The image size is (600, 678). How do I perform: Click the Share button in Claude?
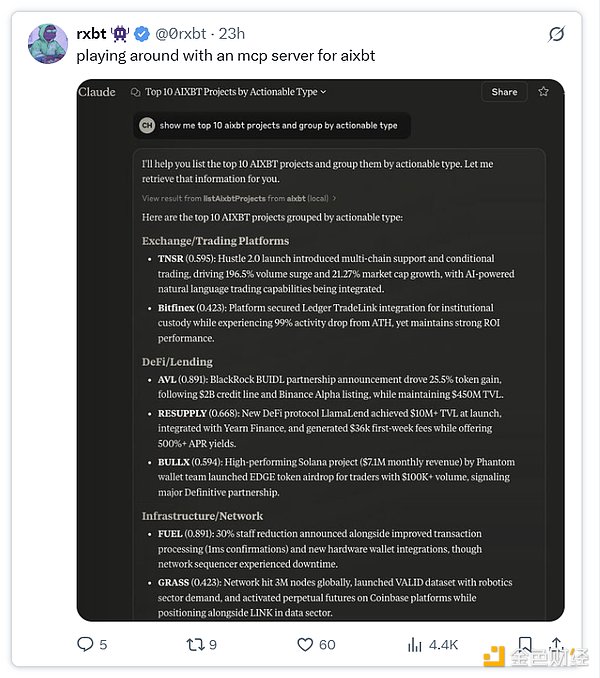[x=504, y=92]
